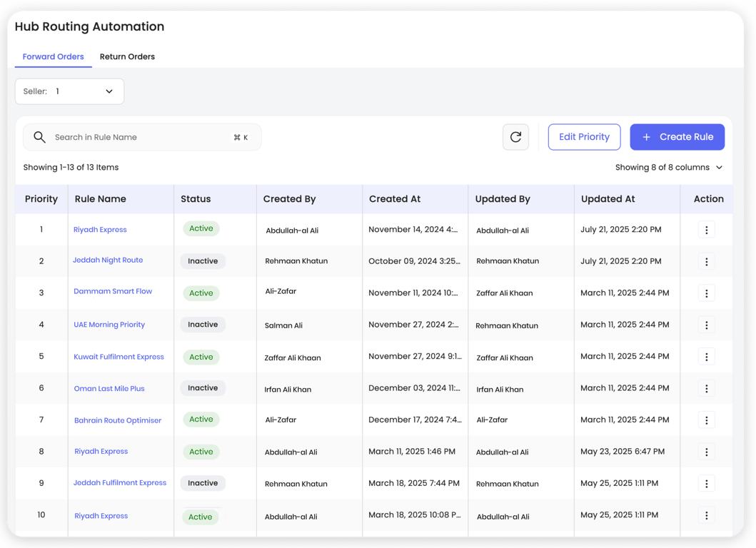756x548 pixels.
Task: Click 'December 03, 2024 11:...' created date
Action: pyautogui.click(x=414, y=388)
